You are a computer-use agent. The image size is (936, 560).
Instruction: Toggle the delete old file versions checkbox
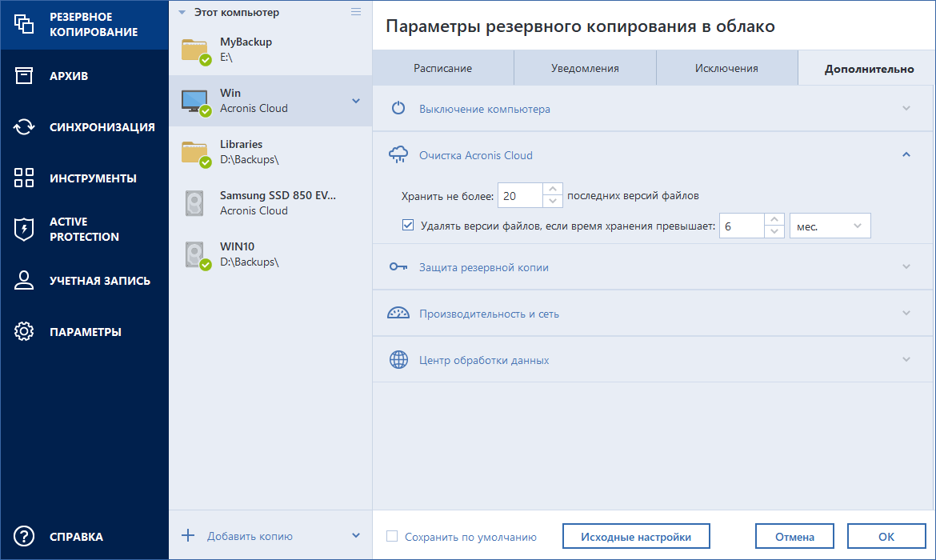[408, 226]
